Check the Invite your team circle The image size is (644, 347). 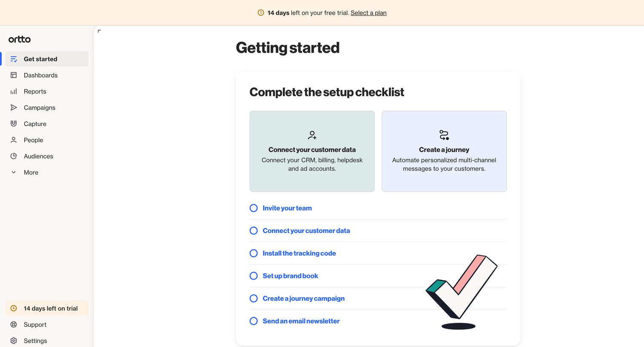pyautogui.click(x=253, y=208)
